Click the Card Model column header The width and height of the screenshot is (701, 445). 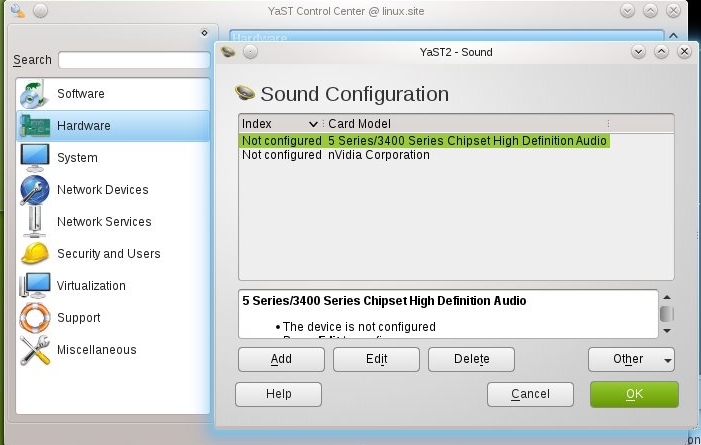[465, 124]
